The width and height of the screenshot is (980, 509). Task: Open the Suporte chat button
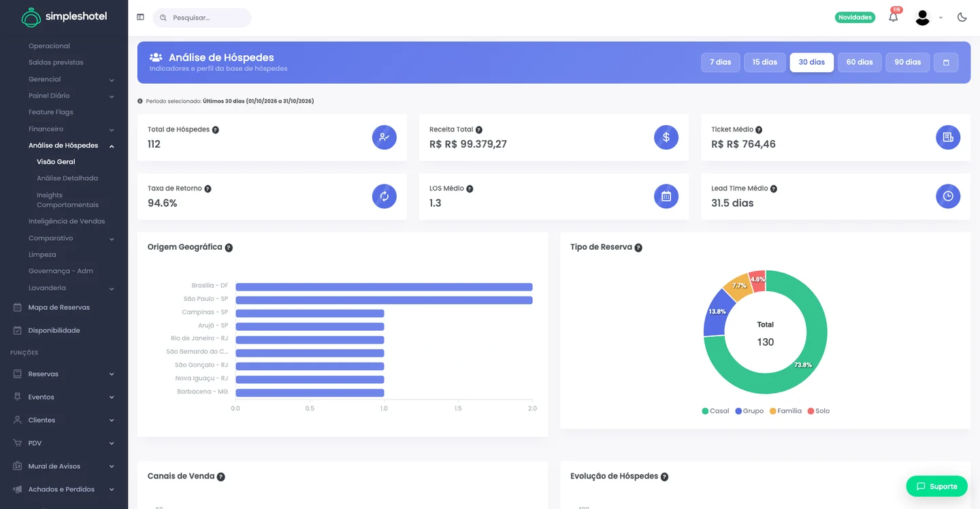[936, 486]
